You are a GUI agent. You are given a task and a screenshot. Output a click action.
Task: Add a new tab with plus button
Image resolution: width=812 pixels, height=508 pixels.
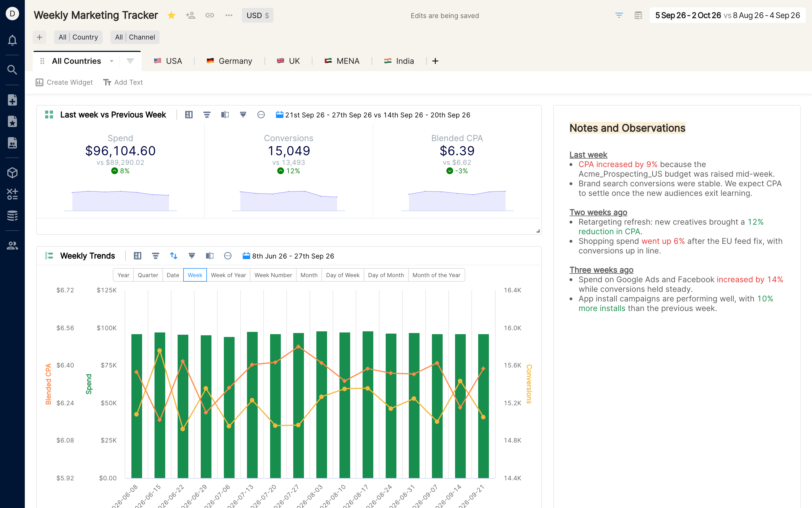(x=435, y=61)
